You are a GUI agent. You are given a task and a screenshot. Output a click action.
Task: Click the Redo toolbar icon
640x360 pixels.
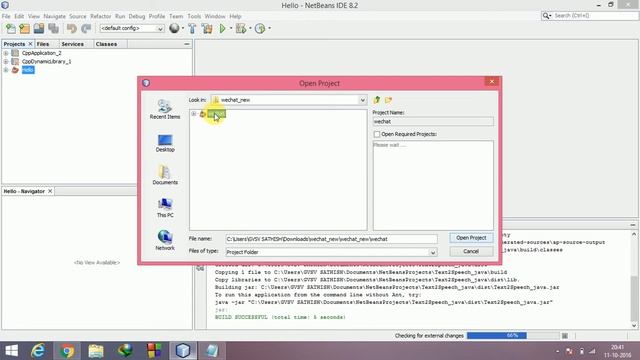click(x=86, y=29)
